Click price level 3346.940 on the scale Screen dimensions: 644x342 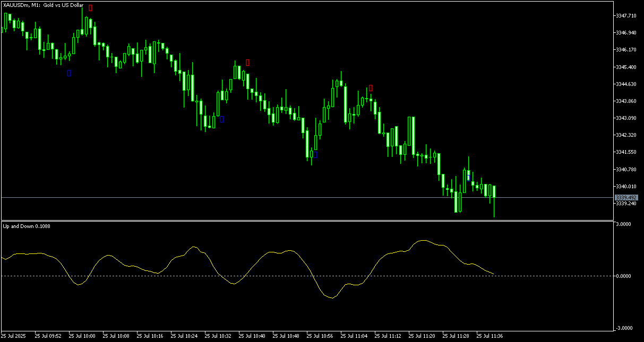point(625,33)
